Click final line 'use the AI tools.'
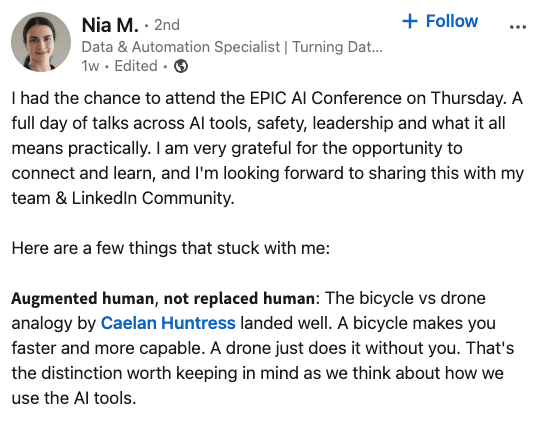Screen dimensions: 538x425 74,398
